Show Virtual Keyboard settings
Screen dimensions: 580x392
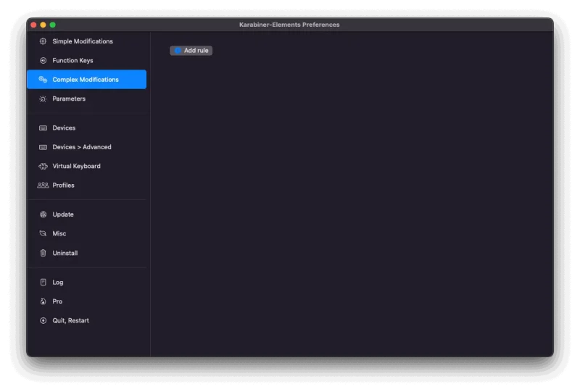86,167
